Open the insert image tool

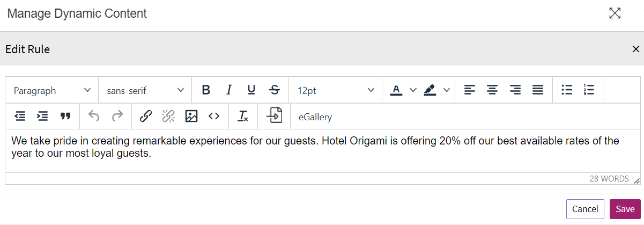tap(191, 117)
